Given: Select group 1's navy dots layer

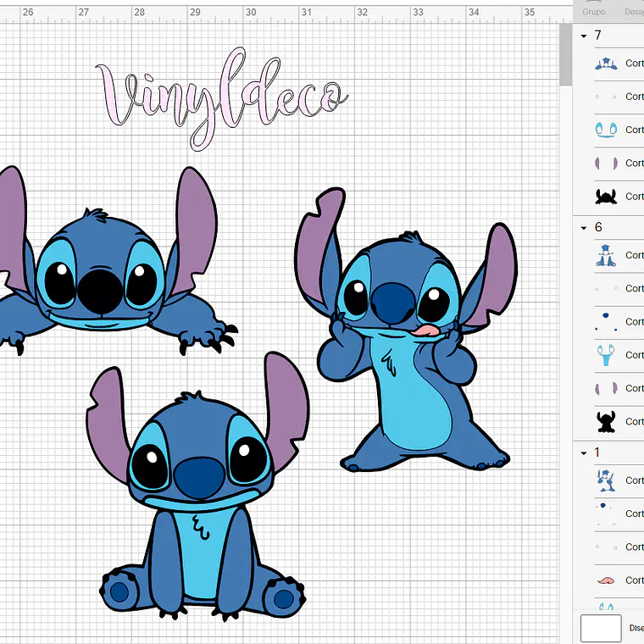Looking at the screenshot, I should 619,514.
